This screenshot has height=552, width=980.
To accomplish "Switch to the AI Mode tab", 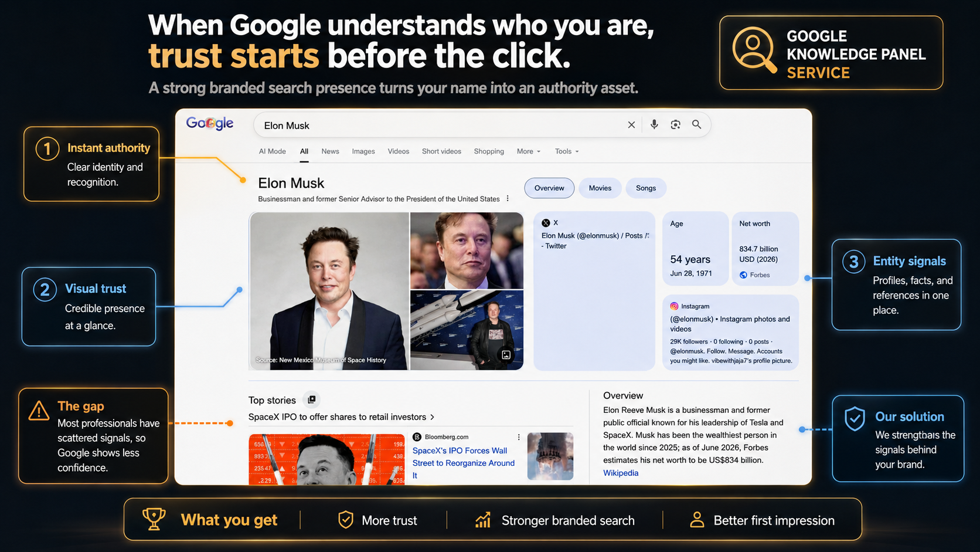I will pos(273,151).
